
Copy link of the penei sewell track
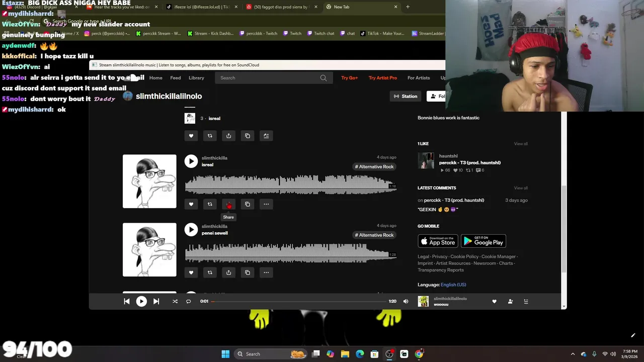pos(248,273)
